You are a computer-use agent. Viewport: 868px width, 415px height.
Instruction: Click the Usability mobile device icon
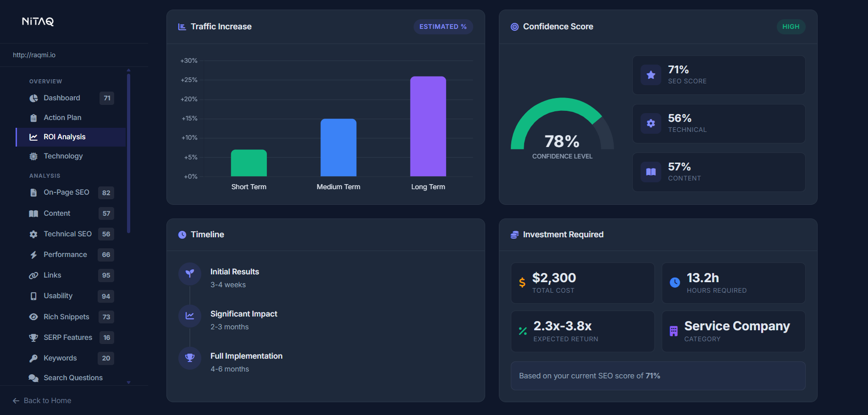tap(33, 296)
